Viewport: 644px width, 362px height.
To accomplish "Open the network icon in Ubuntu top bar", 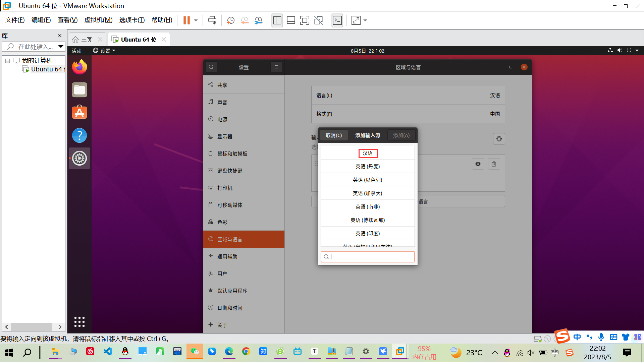I will pyautogui.click(x=610, y=51).
